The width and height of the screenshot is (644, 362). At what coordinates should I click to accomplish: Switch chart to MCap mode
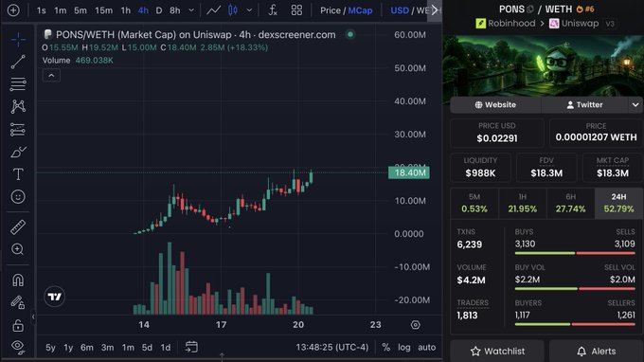(360, 10)
